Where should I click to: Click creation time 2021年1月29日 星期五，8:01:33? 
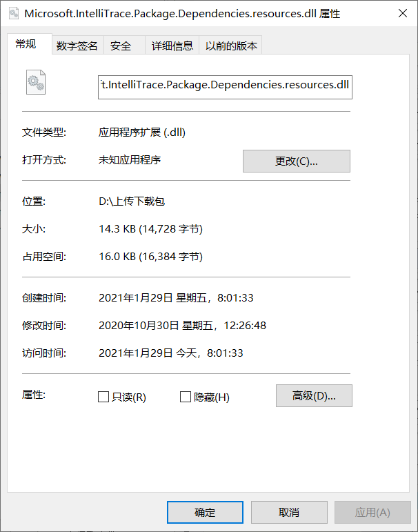176,298
